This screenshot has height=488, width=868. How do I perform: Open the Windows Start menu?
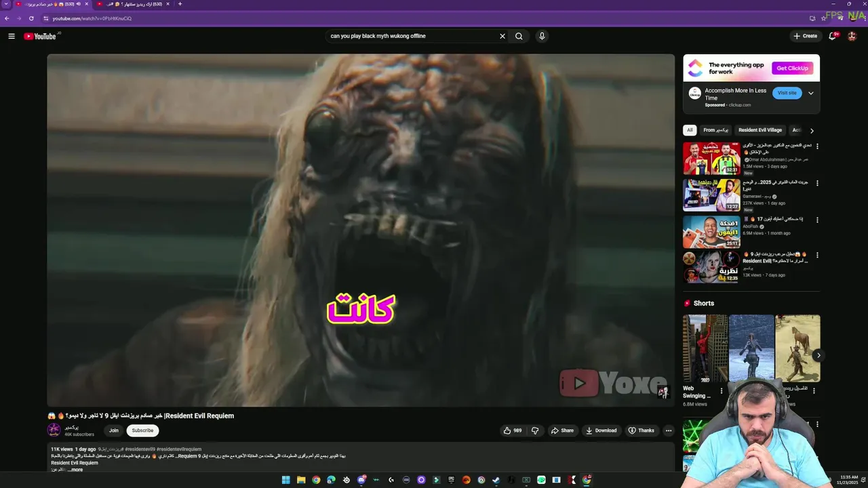tap(286, 480)
